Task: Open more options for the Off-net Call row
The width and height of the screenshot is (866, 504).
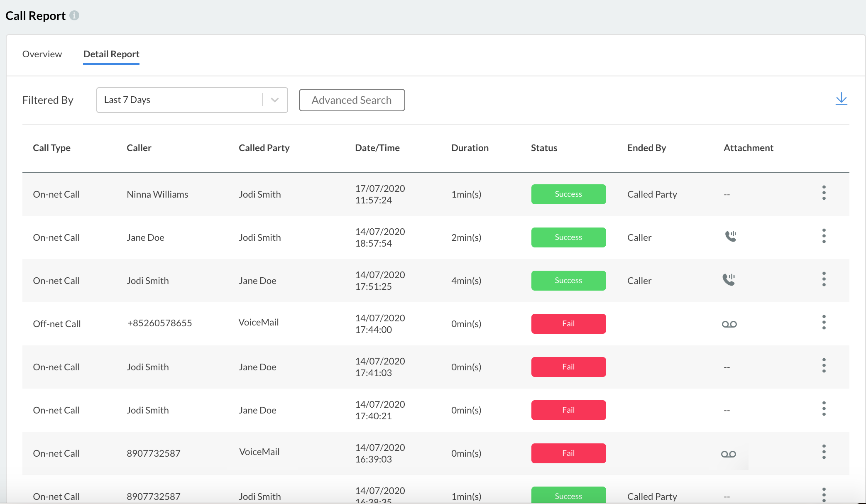Action: click(x=824, y=322)
